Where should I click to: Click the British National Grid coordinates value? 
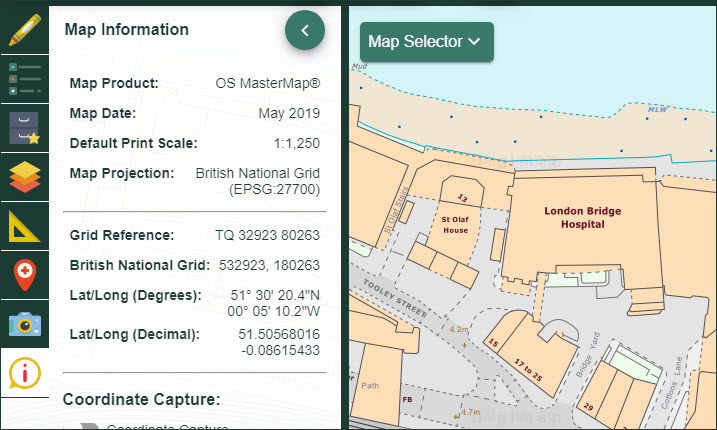click(x=269, y=265)
